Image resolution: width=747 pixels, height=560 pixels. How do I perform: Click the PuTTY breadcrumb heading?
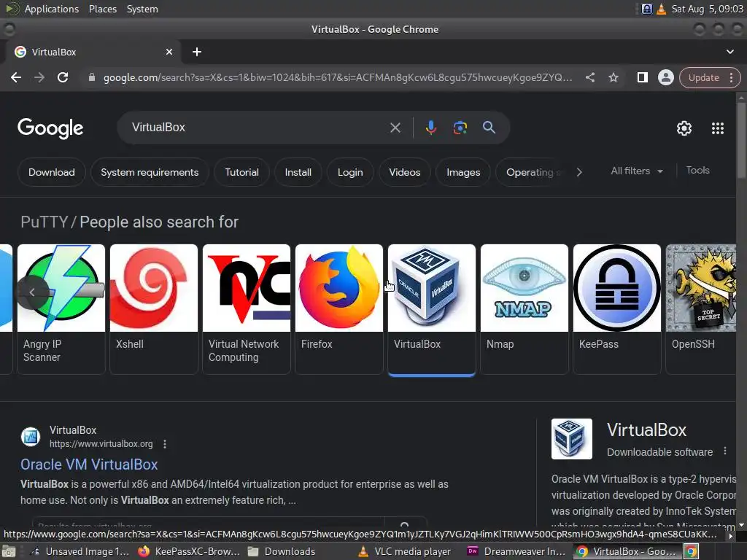click(x=44, y=222)
